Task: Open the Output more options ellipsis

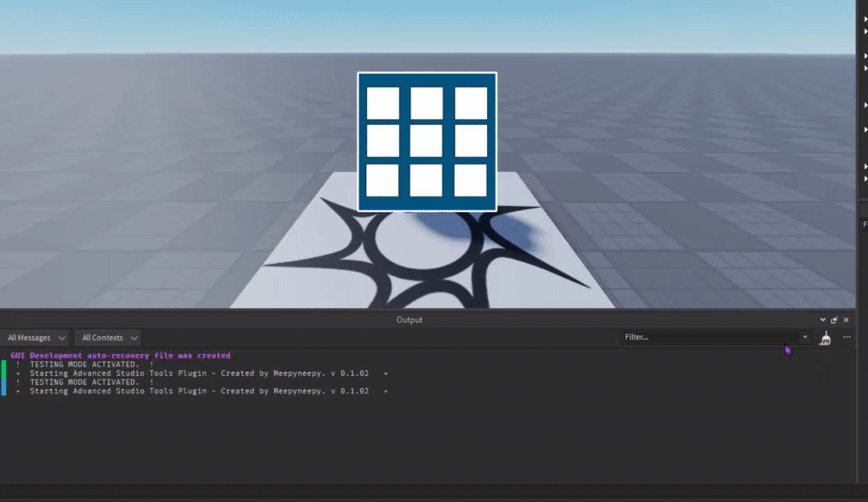Action: pos(846,337)
